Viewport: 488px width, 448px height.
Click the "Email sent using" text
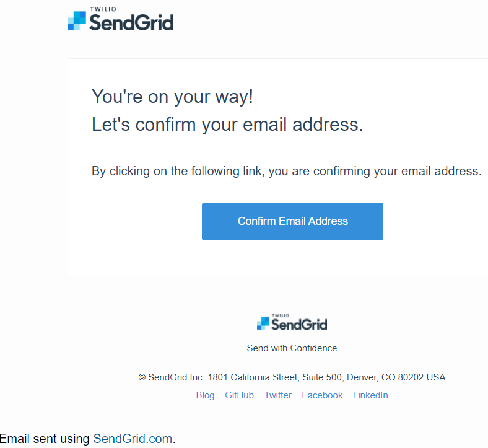(45, 439)
